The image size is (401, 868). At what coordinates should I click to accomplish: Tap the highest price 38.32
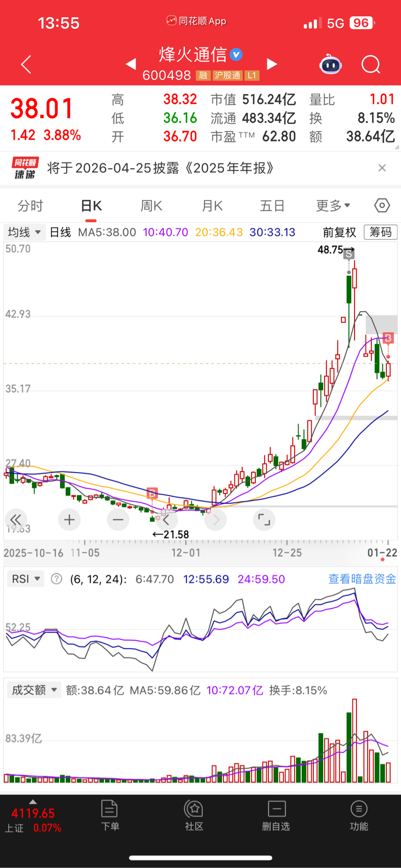(180, 99)
